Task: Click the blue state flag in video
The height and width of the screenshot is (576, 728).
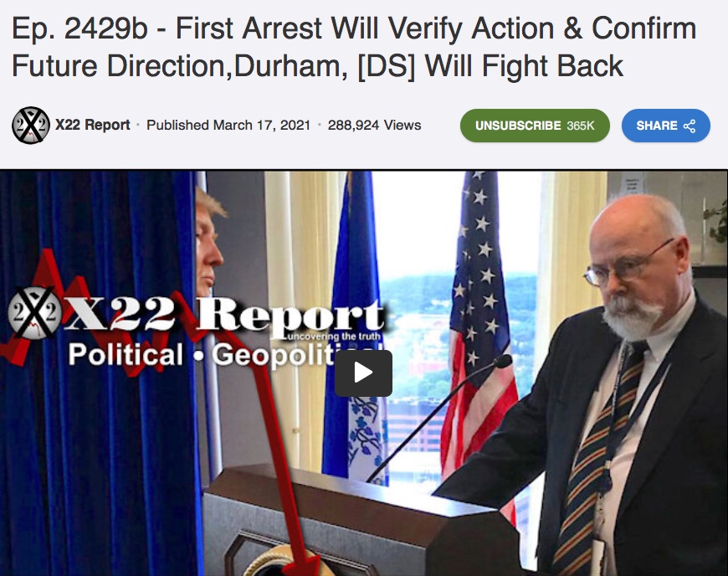Action: coord(353,325)
